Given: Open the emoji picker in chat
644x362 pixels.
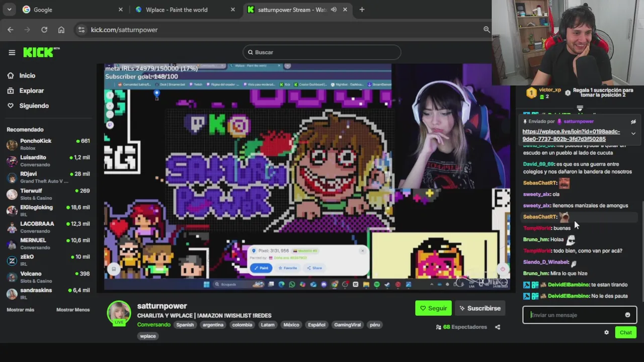Looking at the screenshot, I should 627,315.
